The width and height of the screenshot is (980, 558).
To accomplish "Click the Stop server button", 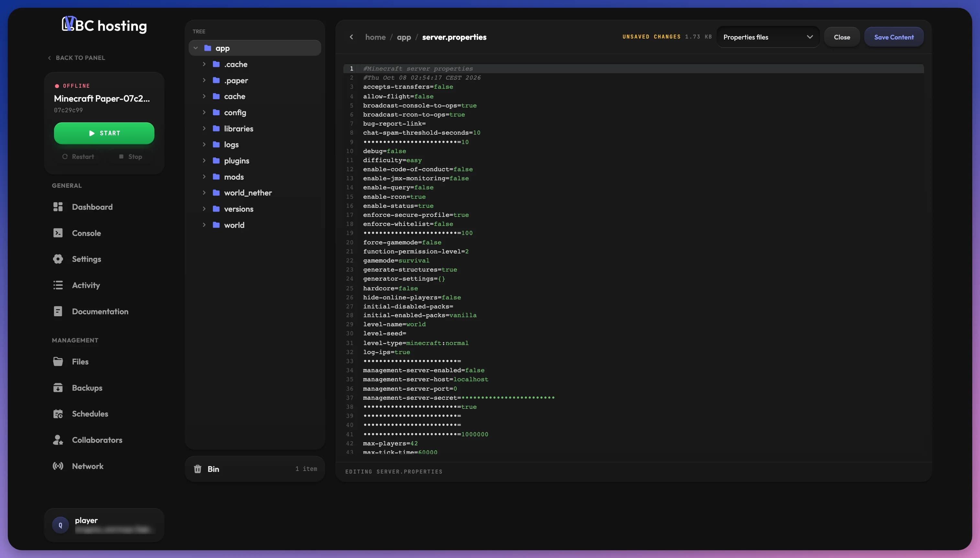I will pos(131,157).
